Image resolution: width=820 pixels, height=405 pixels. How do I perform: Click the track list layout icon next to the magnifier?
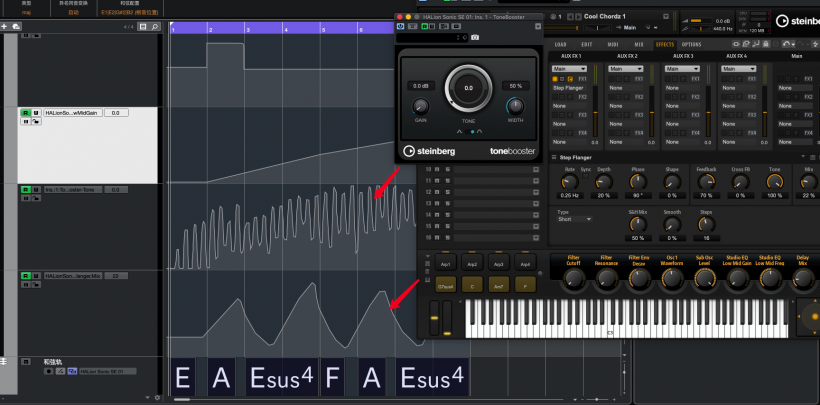(x=143, y=26)
